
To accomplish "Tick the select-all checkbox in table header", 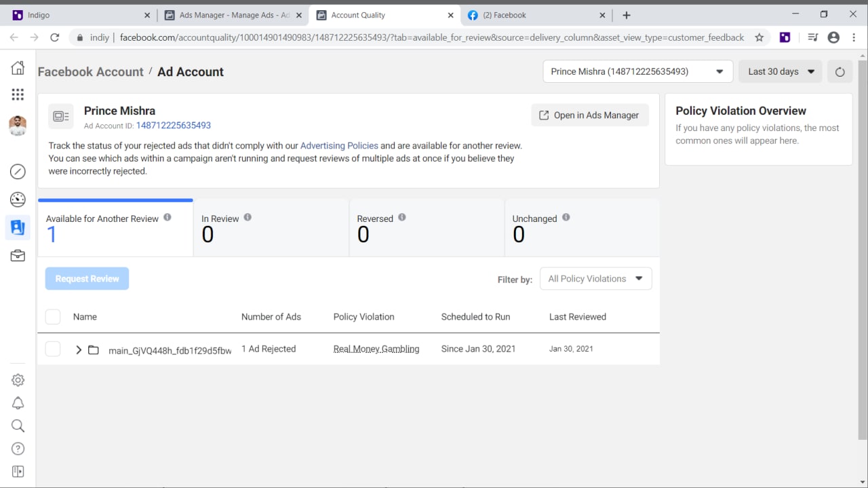I will click(x=53, y=316).
